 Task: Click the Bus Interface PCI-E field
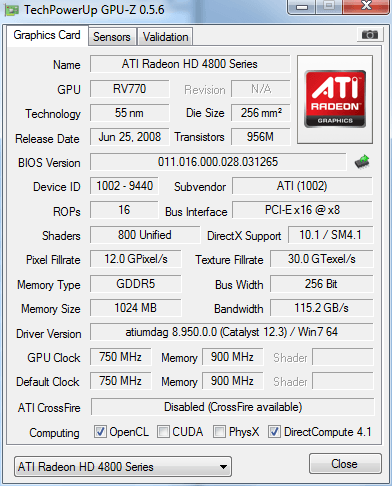pyautogui.click(x=302, y=210)
